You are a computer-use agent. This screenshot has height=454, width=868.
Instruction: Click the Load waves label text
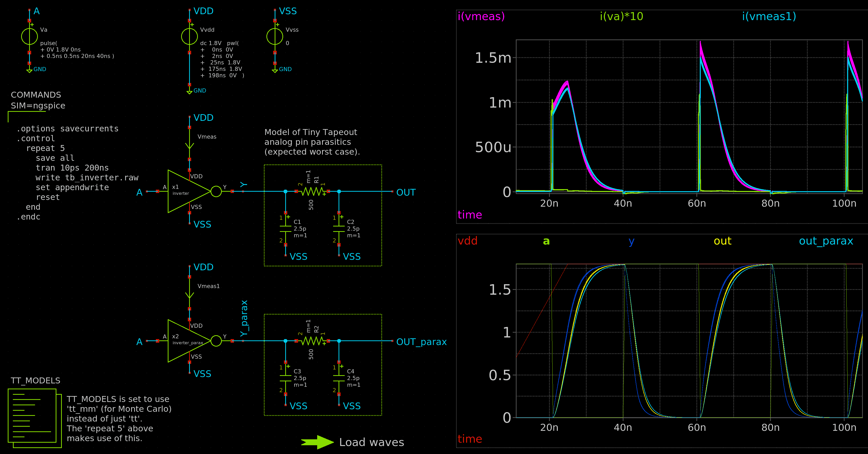(x=371, y=442)
